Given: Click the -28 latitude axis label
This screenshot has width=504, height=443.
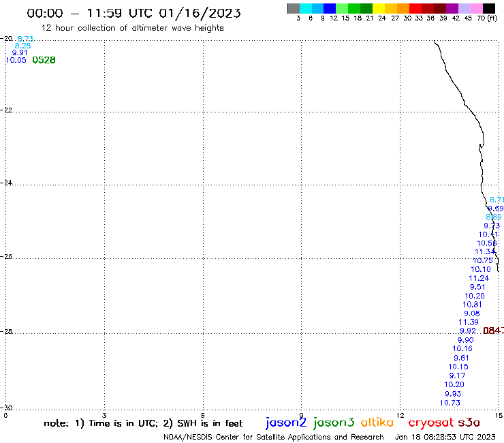Looking at the screenshot, I should [6, 331].
